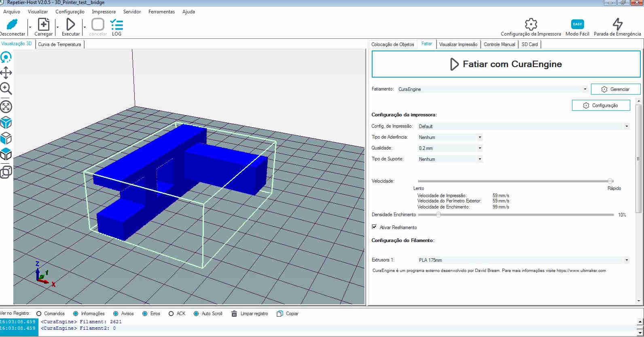The height and width of the screenshot is (337, 644).
Task: Uncheck Ativar Resfriamento checkbox
Action: tap(374, 227)
